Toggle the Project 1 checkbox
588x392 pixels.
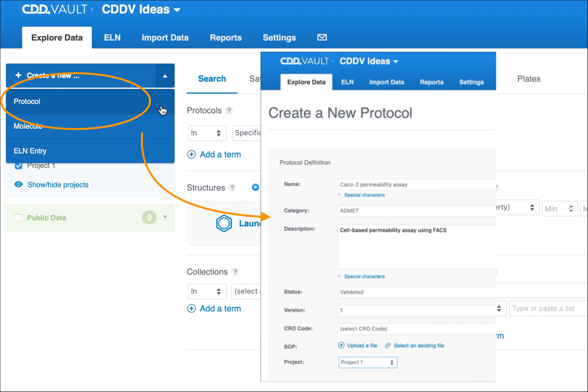pyautogui.click(x=18, y=166)
